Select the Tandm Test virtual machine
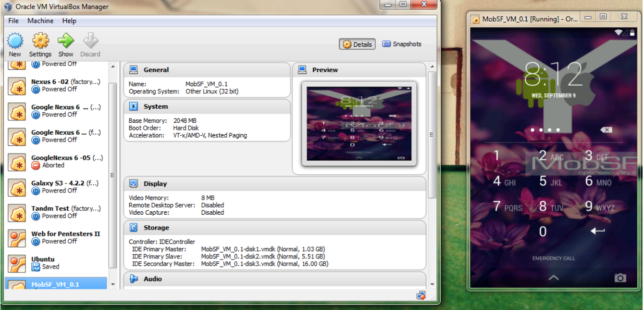This screenshot has height=310, width=644. pyautogui.click(x=56, y=212)
